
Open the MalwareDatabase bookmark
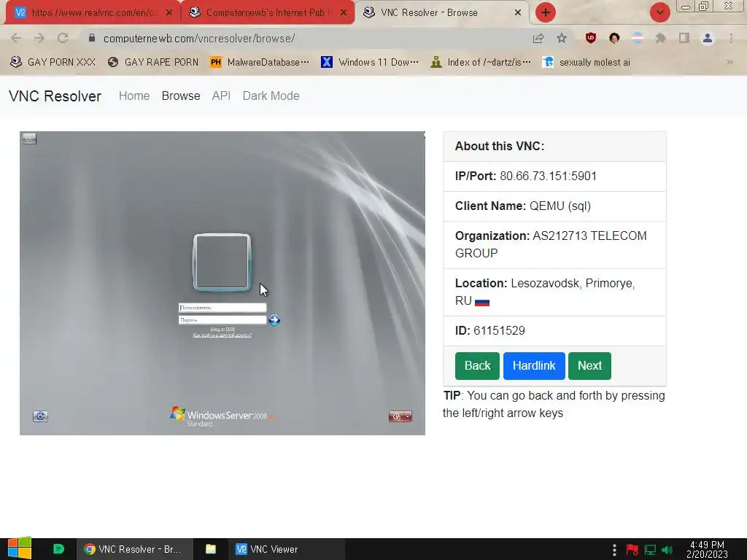(x=260, y=62)
